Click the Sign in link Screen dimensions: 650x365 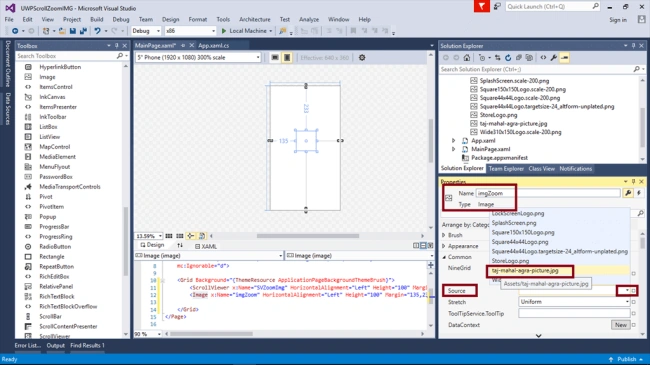tap(618, 20)
